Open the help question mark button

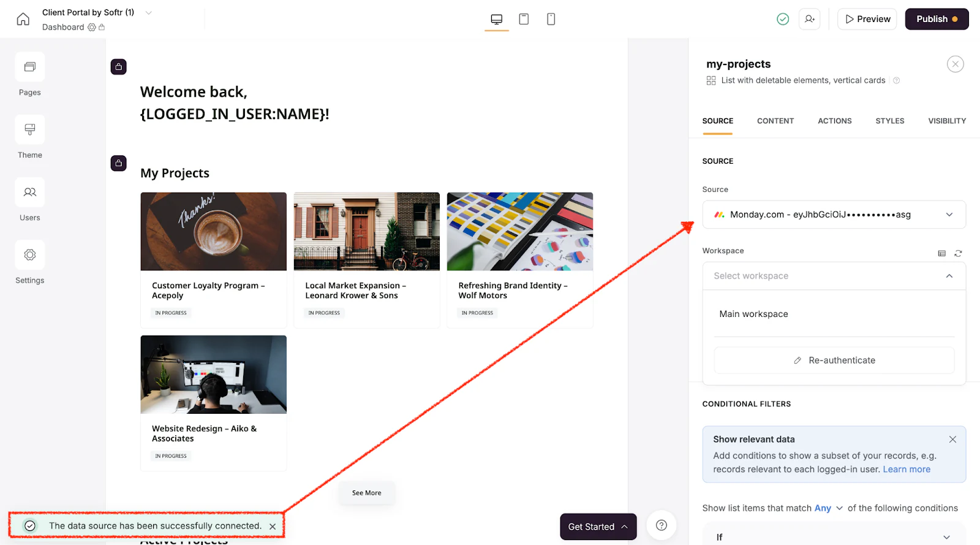pyautogui.click(x=661, y=525)
